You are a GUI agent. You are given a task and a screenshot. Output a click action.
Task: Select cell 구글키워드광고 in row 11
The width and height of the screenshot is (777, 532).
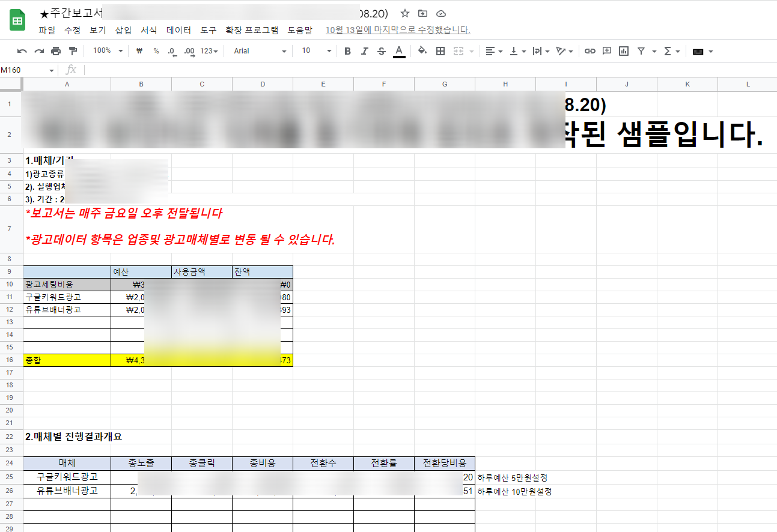click(x=67, y=297)
